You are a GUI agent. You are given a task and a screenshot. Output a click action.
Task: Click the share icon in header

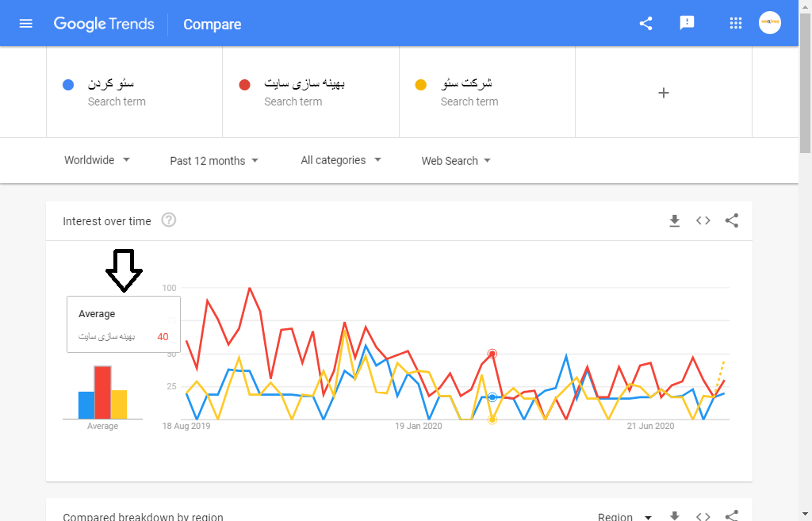click(645, 24)
